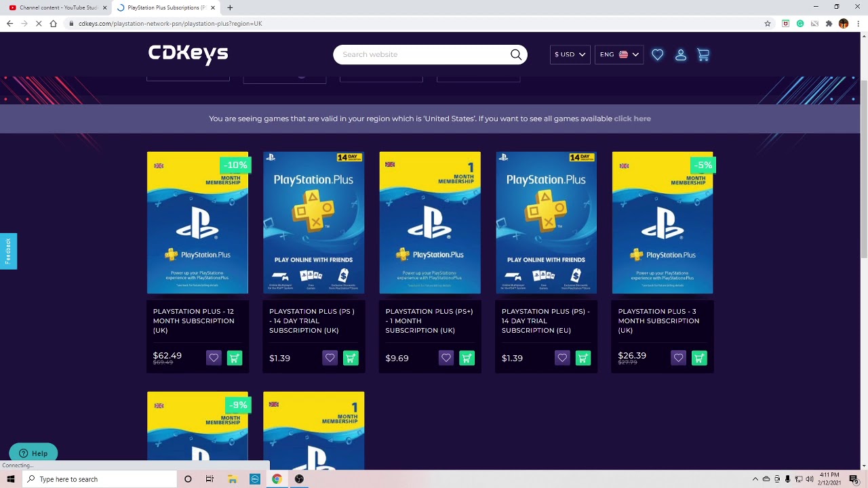
Task: Click the -9% discounted card in second row
Action: click(197, 430)
